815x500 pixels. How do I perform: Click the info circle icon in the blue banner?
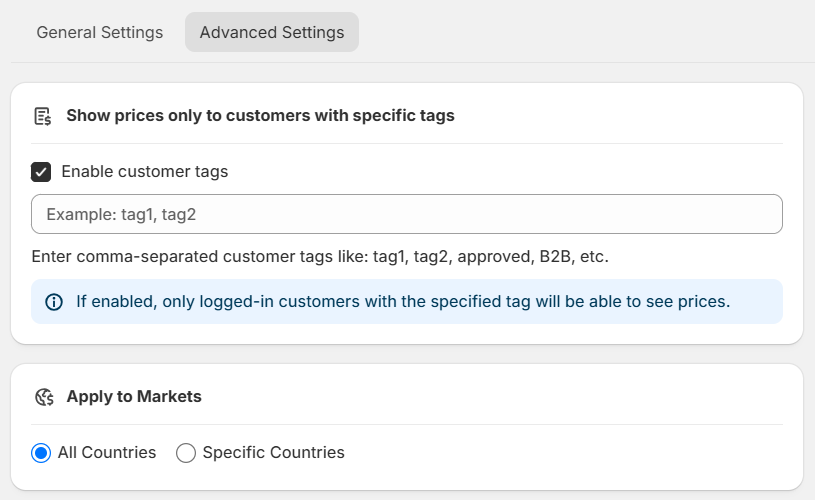click(54, 302)
